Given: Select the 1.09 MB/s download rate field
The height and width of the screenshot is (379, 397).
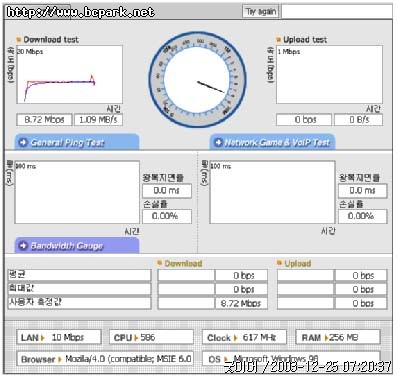Looking at the screenshot, I should (x=98, y=120).
